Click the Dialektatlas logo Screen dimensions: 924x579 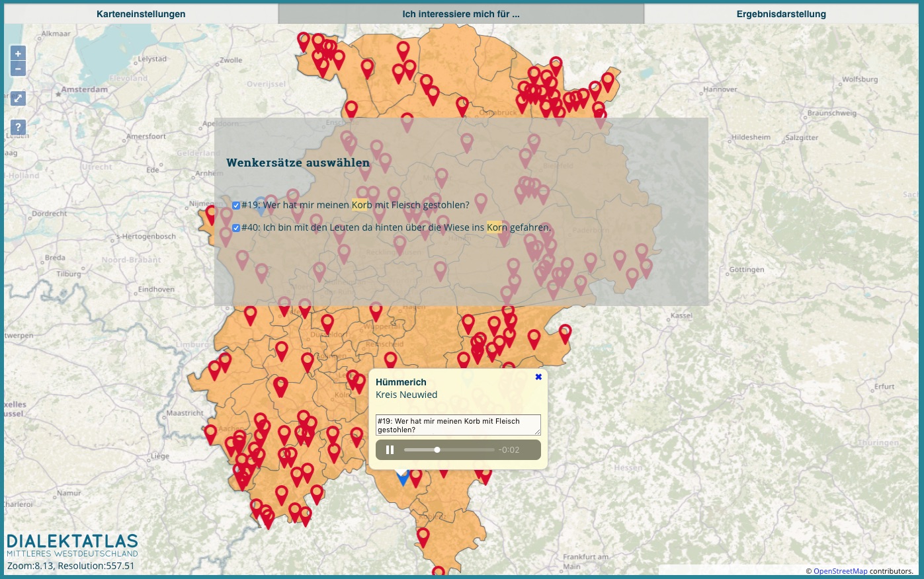pos(72,546)
